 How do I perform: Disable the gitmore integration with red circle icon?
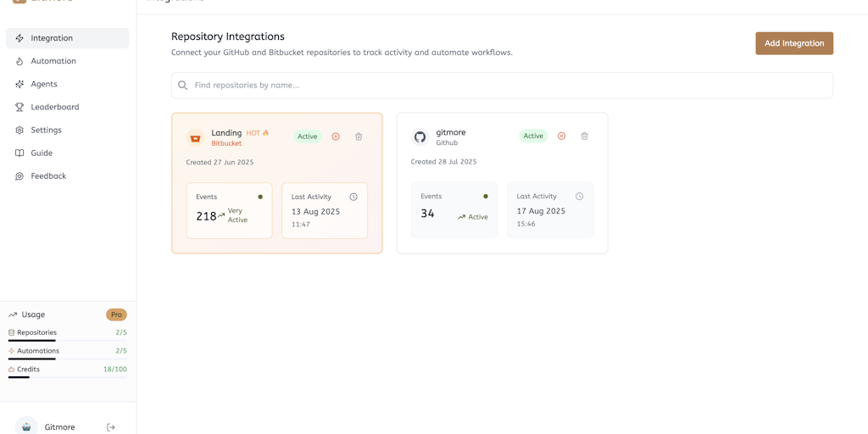pyautogui.click(x=561, y=136)
